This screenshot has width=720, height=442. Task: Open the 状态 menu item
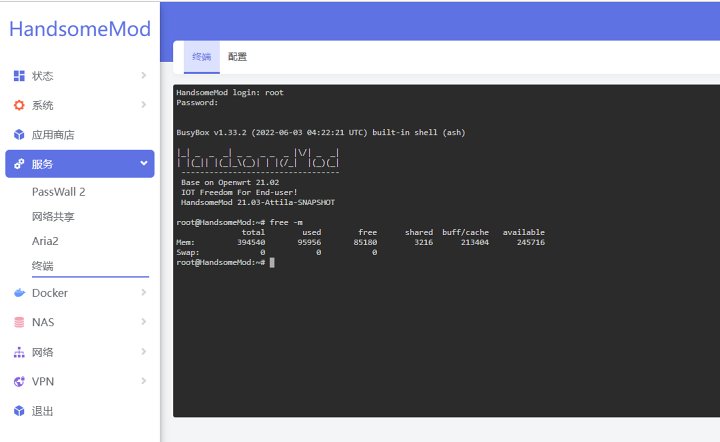(x=80, y=76)
